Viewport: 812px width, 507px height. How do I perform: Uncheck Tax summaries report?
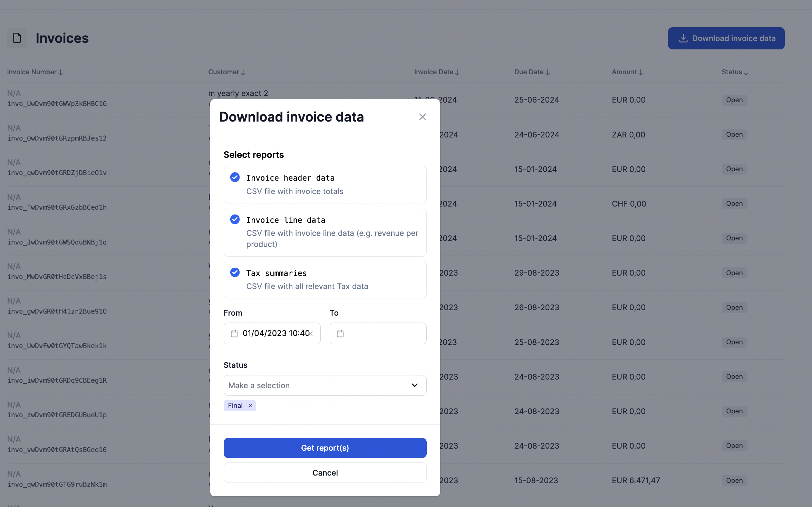click(x=235, y=272)
